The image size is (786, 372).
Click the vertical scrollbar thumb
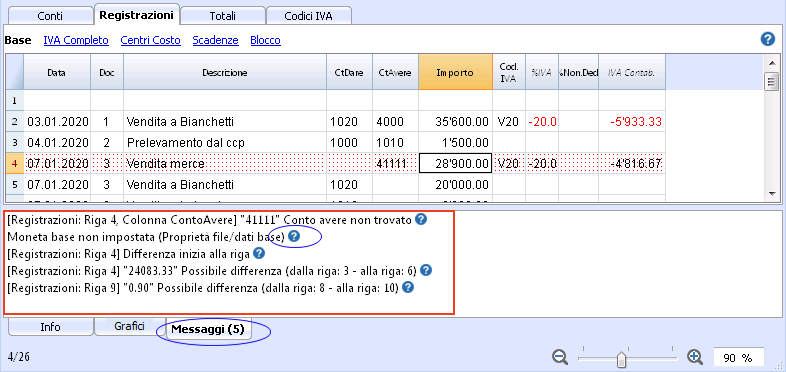[x=771, y=81]
